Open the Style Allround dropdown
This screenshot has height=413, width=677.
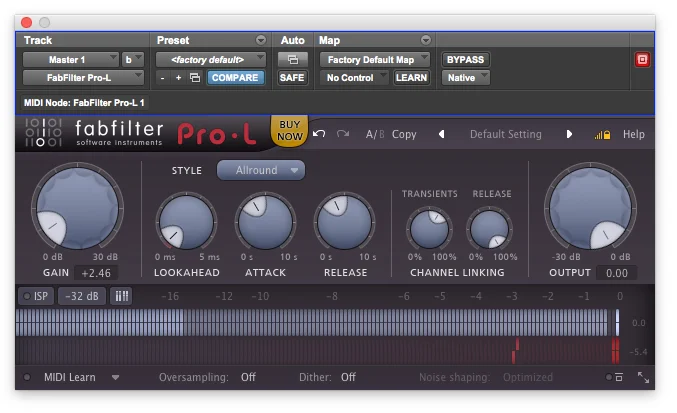pyautogui.click(x=261, y=170)
